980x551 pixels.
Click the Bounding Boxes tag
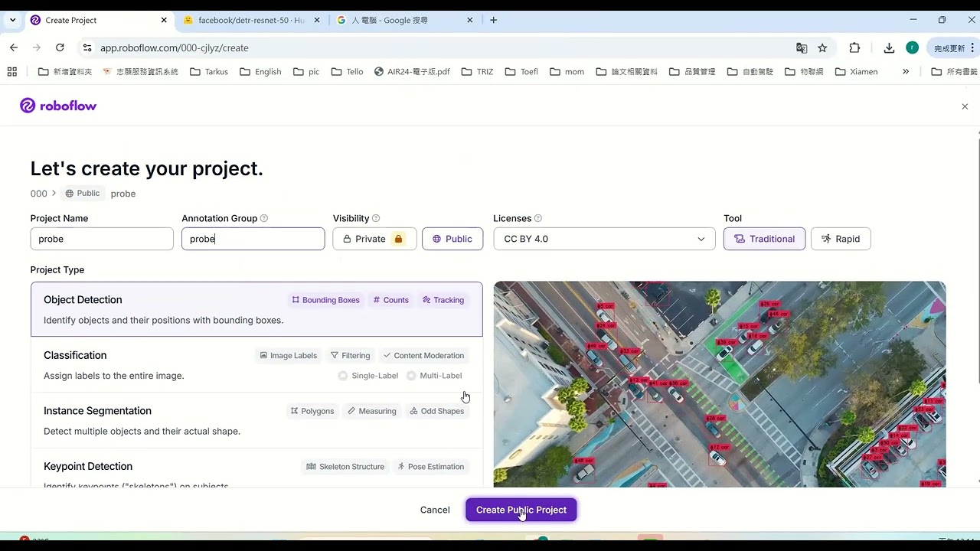325,300
